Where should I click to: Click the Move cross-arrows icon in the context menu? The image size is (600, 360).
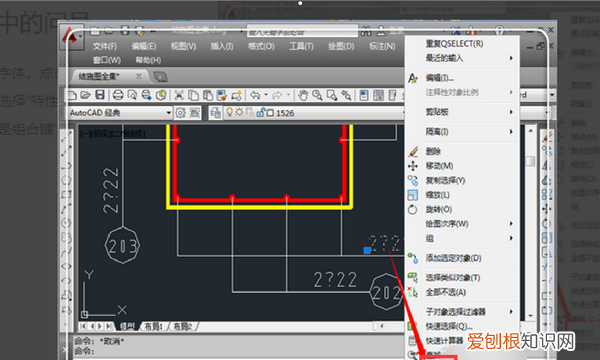[412, 166]
